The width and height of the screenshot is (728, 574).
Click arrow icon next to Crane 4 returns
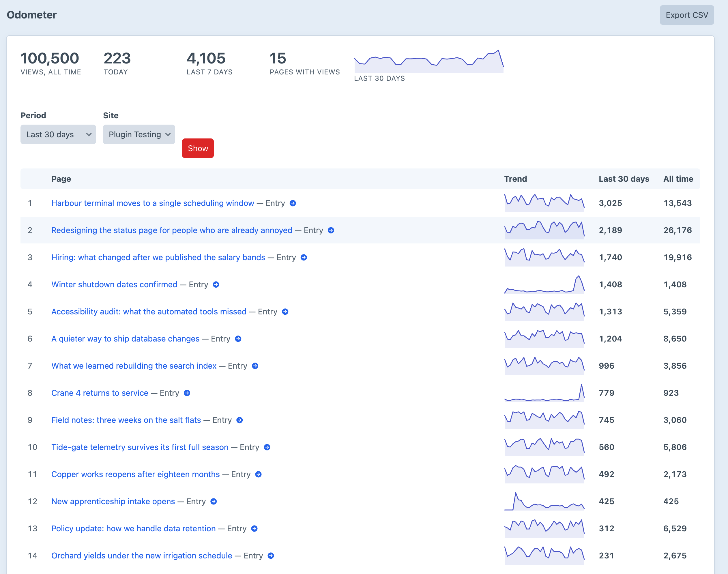click(187, 393)
